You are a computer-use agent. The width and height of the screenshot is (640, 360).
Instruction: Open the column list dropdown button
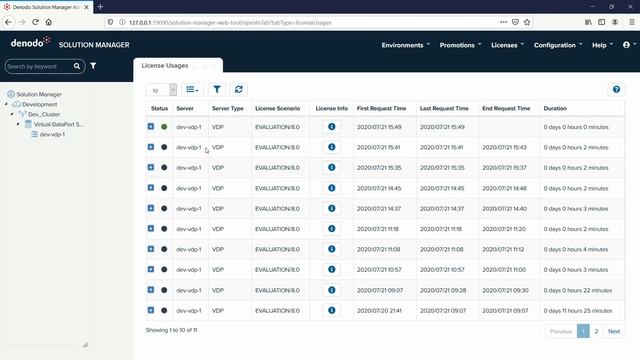[192, 89]
